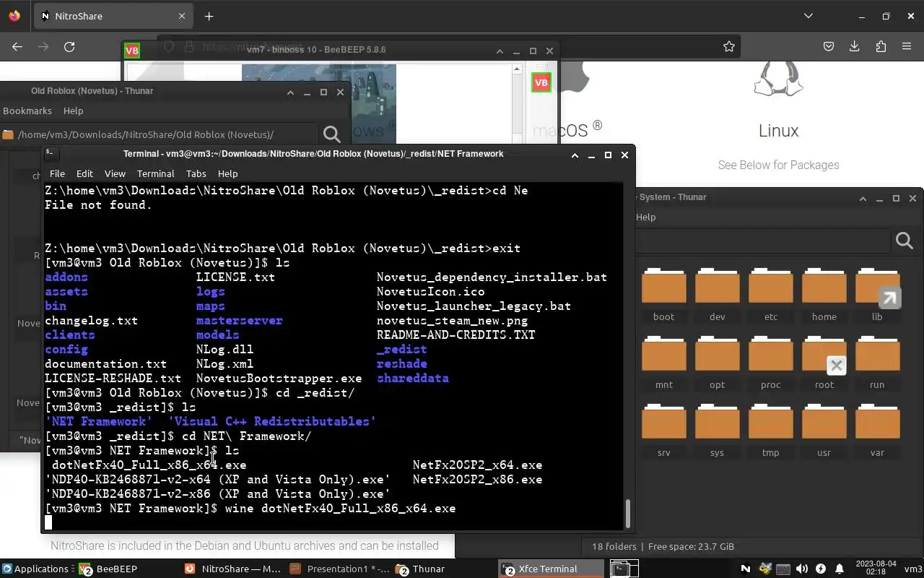924x578 pixels.
Task: Open the tmp folder
Action: [x=770, y=431]
